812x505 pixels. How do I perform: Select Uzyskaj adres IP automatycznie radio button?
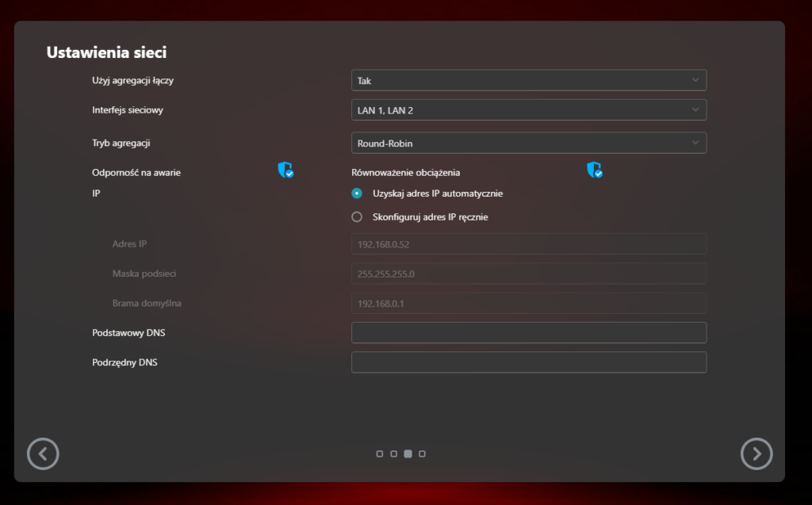point(357,193)
